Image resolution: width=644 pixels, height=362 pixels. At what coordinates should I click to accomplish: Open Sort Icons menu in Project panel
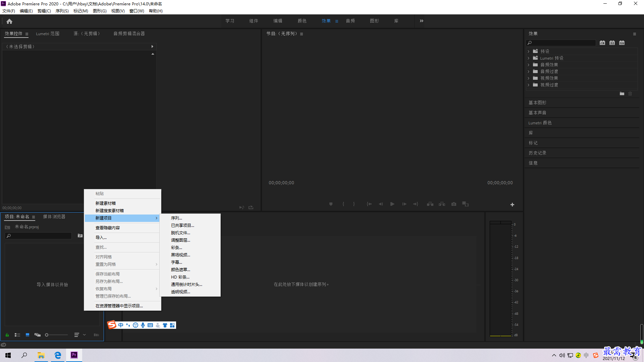click(x=80, y=335)
